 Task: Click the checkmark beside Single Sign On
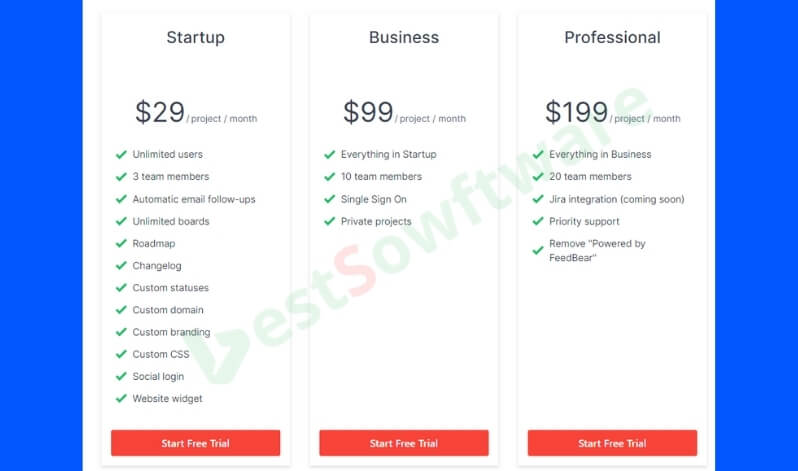click(329, 200)
